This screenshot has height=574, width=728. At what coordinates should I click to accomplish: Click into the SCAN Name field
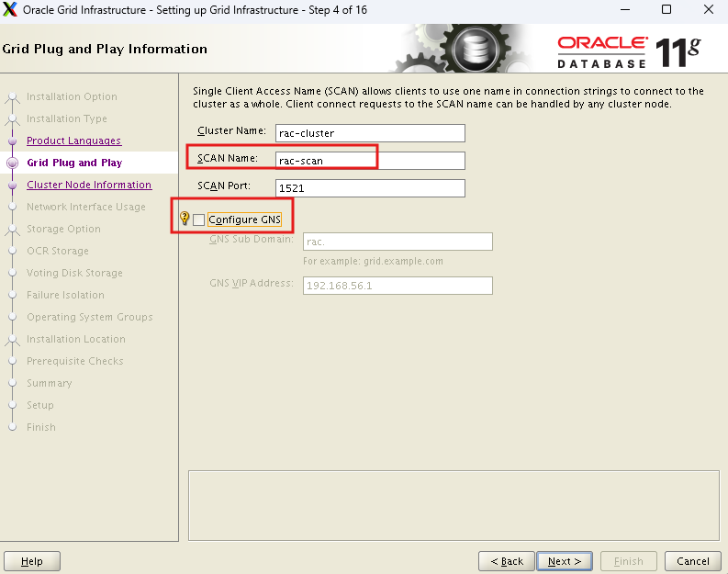(370, 161)
